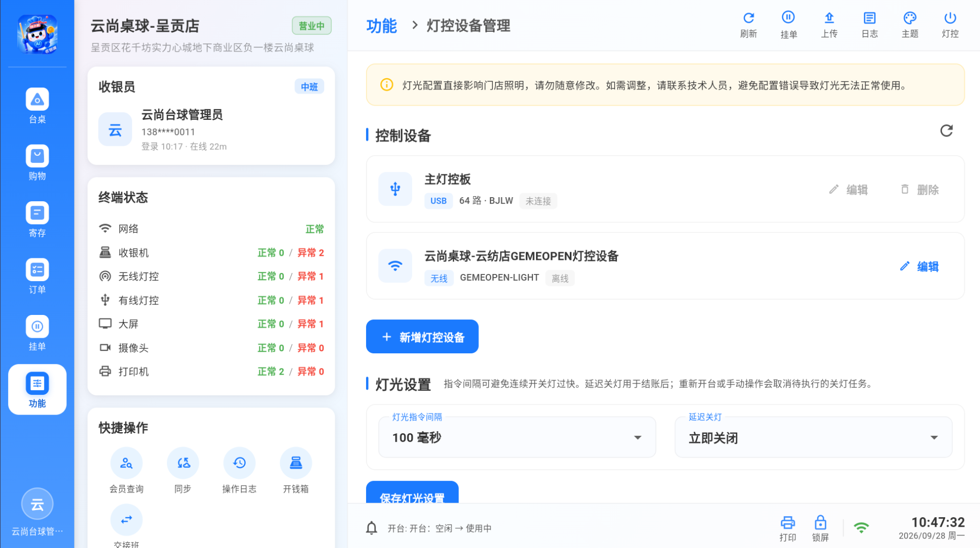Screen dimensions: 980x548
Task: Edit the 主灯控板 device
Action: pos(849,190)
